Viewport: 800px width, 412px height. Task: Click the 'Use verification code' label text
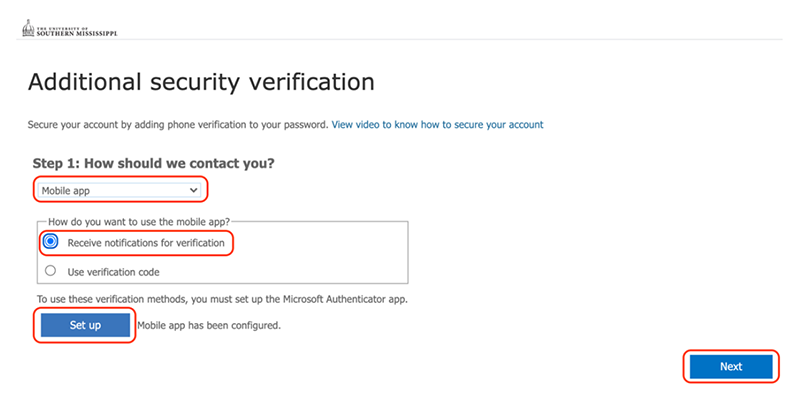point(113,272)
